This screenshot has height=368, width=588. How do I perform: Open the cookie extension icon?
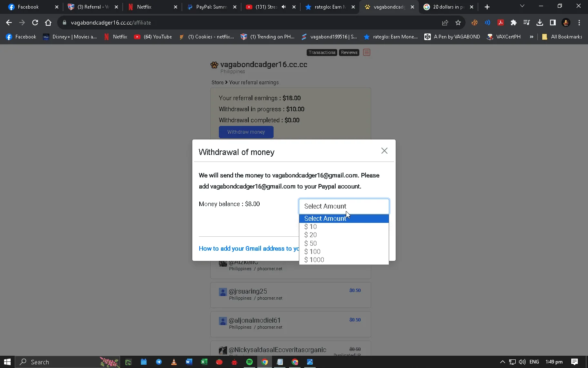click(474, 22)
